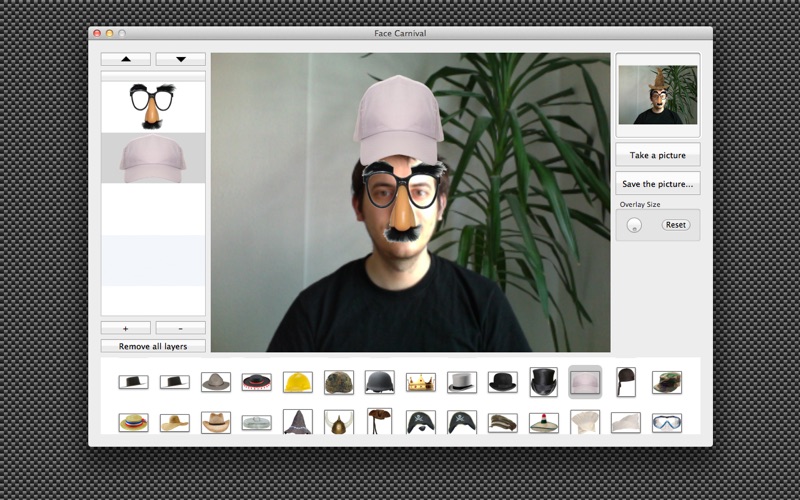
Task: Select the yellow construction hard hat
Action: coord(298,382)
